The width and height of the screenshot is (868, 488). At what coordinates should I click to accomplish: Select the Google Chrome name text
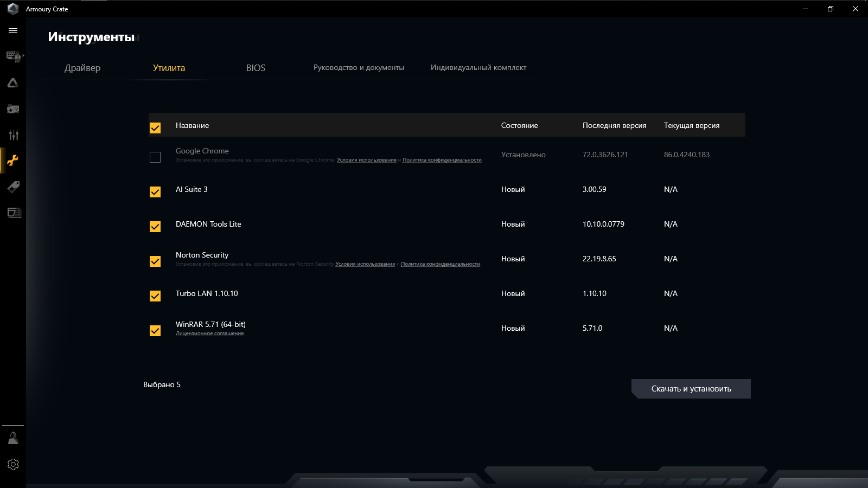pyautogui.click(x=202, y=151)
